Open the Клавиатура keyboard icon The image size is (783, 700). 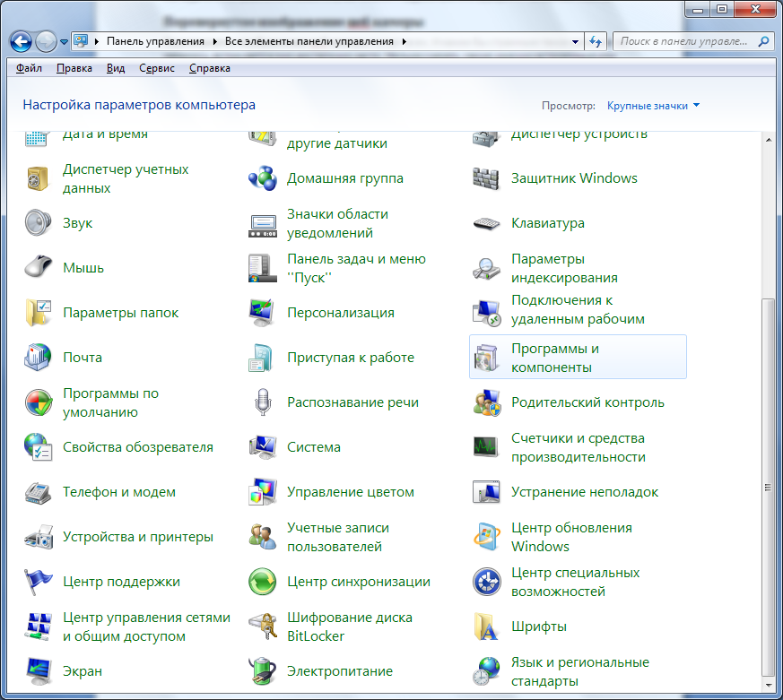coord(486,223)
